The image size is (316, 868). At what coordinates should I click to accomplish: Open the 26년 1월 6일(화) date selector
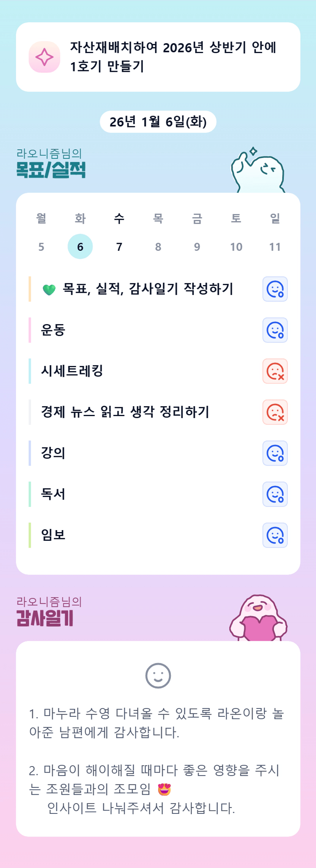(158, 122)
